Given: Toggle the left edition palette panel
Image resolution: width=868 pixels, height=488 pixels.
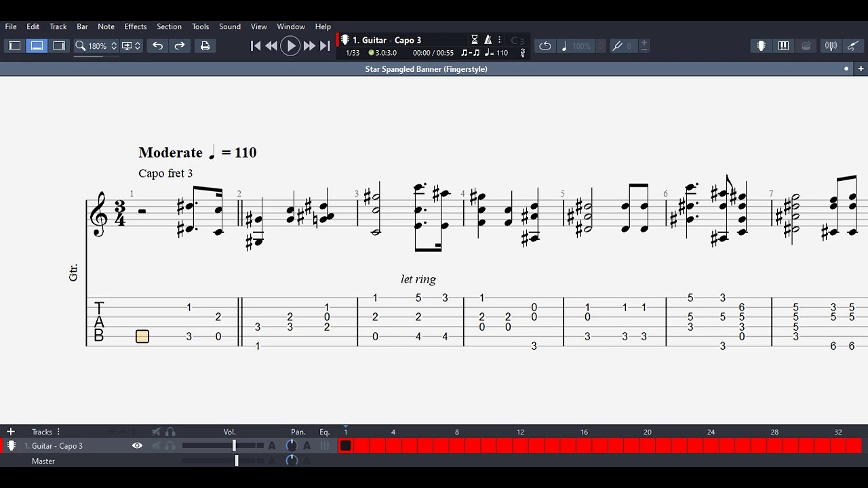Looking at the screenshot, I should 14,45.
